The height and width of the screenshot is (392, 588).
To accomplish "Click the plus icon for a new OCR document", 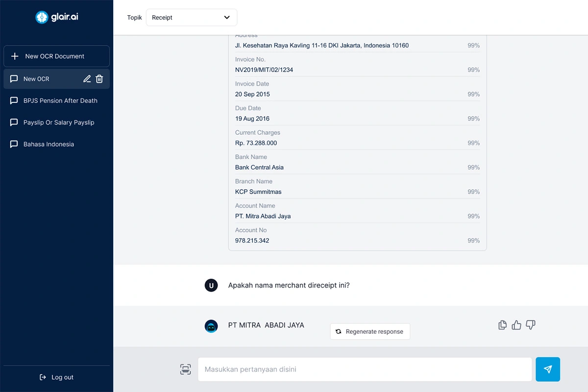I will [15, 56].
